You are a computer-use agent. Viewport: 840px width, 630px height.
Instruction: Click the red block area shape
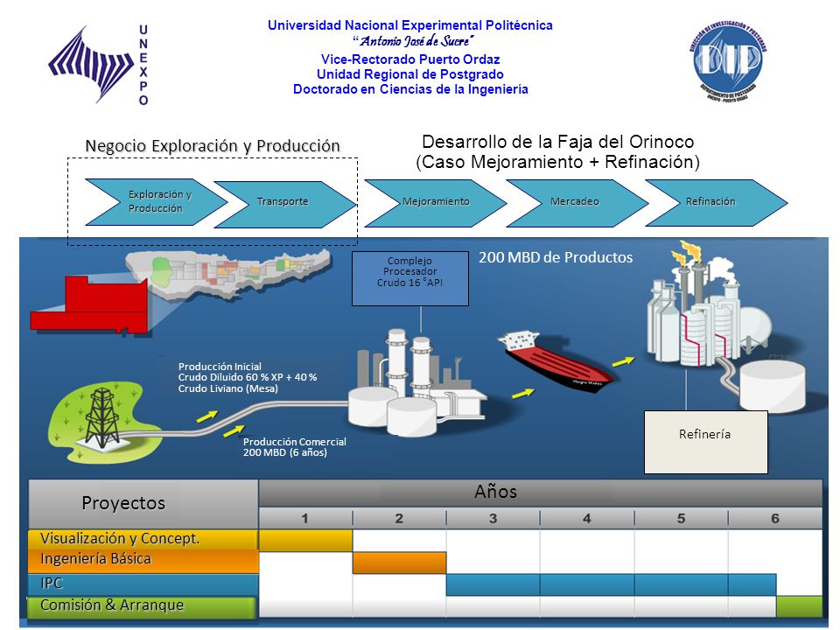pyautogui.click(x=89, y=304)
